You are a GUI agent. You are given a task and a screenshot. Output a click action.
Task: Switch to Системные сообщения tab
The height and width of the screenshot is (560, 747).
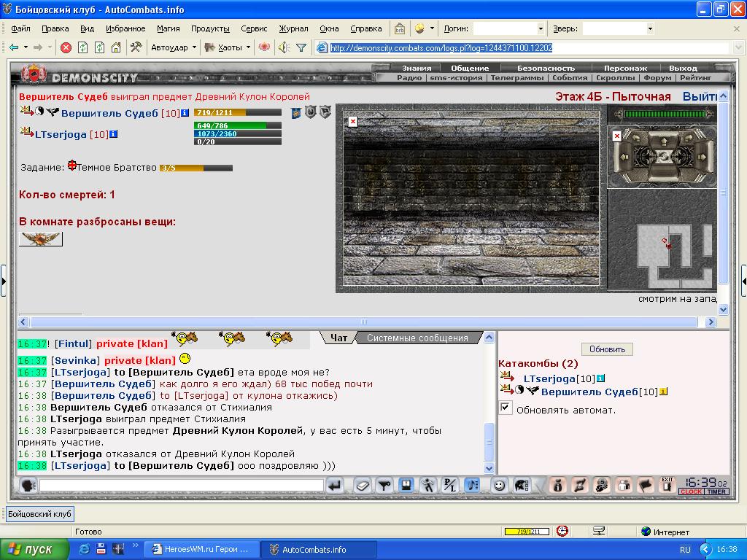[x=417, y=338]
